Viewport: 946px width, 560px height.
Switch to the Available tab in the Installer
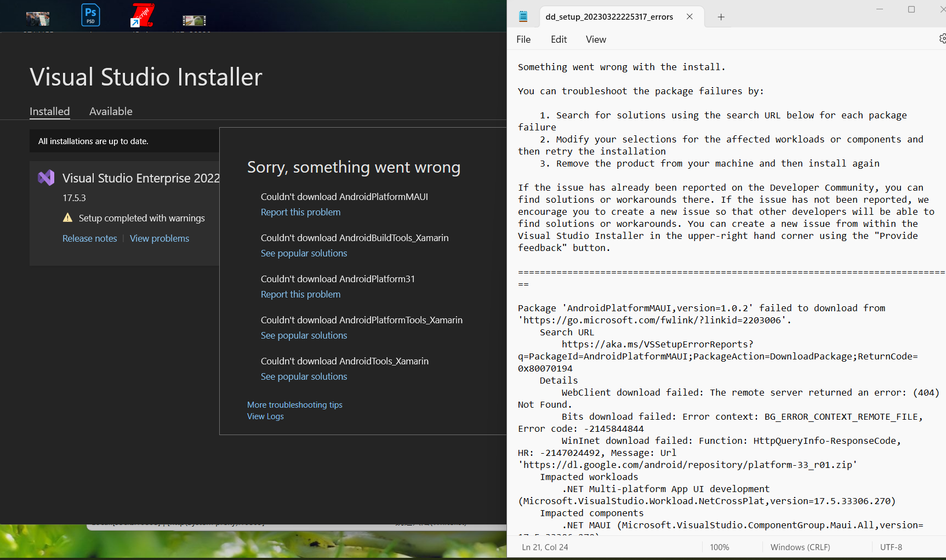coord(111,111)
